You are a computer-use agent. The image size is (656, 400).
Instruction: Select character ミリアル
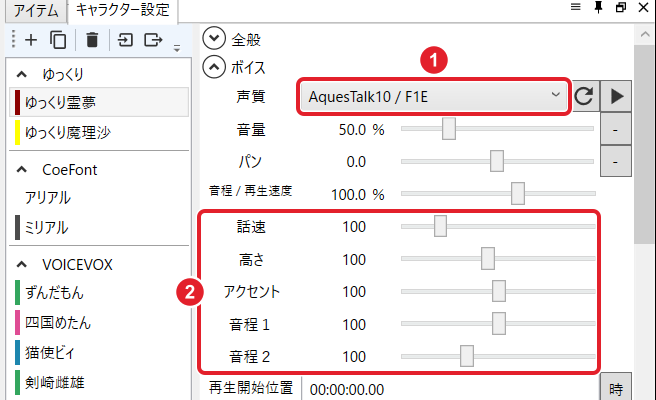tap(99, 228)
